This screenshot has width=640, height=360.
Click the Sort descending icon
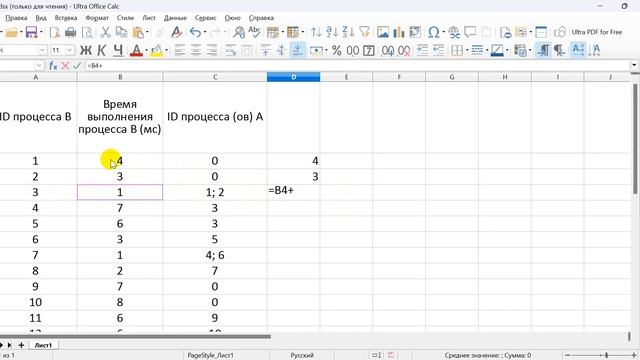coord(348,32)
